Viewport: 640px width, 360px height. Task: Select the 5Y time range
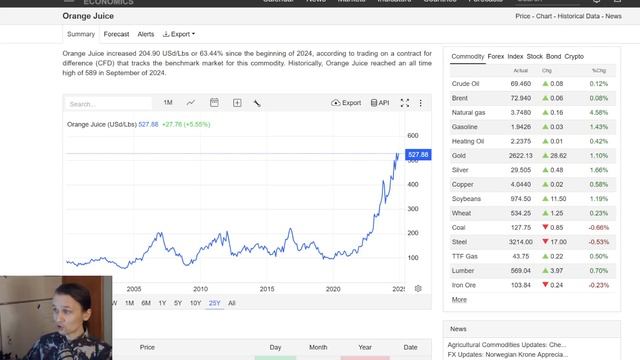click(x=178, y=303)
